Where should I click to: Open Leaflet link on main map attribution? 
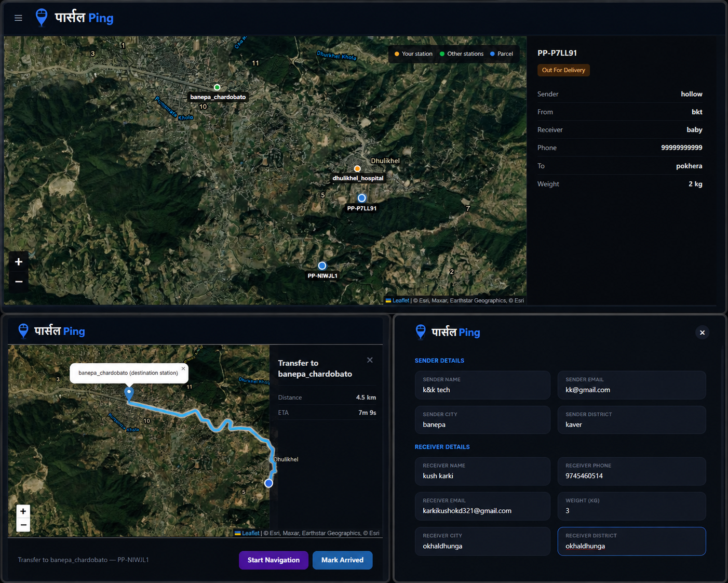(x=400, y=300)
